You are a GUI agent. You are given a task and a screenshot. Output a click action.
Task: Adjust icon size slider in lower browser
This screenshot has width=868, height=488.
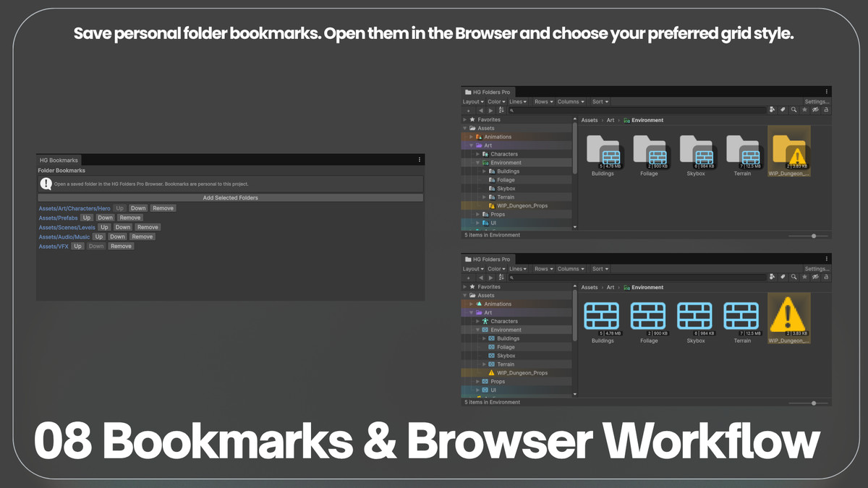tap(808, 403)
